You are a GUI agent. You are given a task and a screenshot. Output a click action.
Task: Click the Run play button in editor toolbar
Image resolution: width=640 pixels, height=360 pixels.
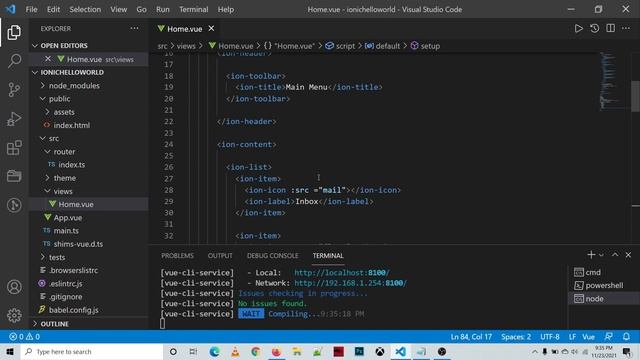click(578, 29)
